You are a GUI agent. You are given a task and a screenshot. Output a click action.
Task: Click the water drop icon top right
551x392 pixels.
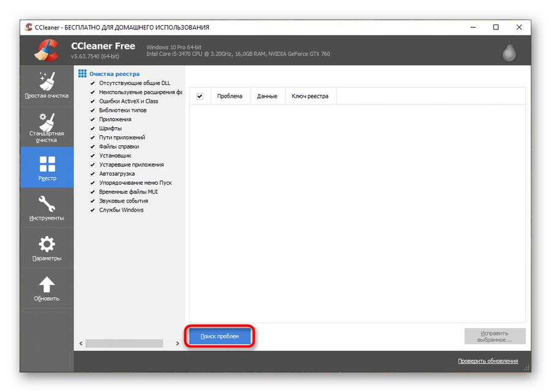[509, 50]
